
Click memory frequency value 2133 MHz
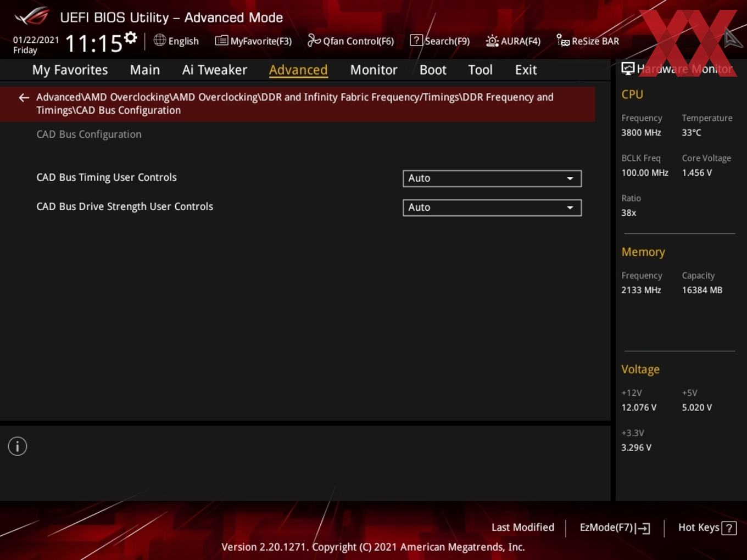click(x=641, y=290)
